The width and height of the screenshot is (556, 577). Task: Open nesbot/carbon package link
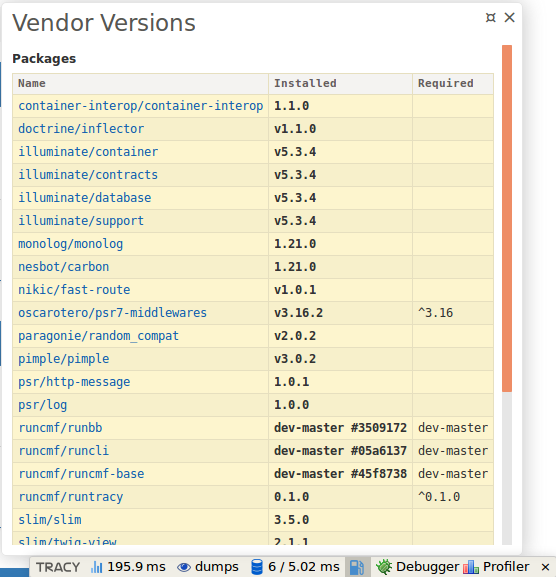click(x=64, y=267)
